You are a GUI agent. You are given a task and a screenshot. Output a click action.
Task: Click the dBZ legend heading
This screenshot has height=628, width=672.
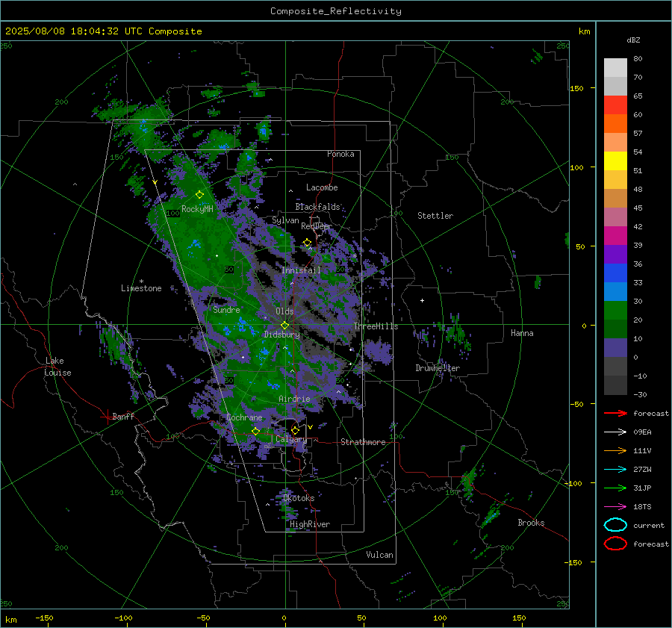click(633, 40)
